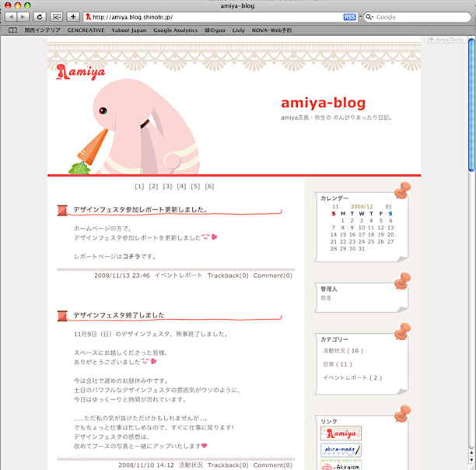Open 緑のgoo bookmark

pyautogui.click(x=215, y=30)
